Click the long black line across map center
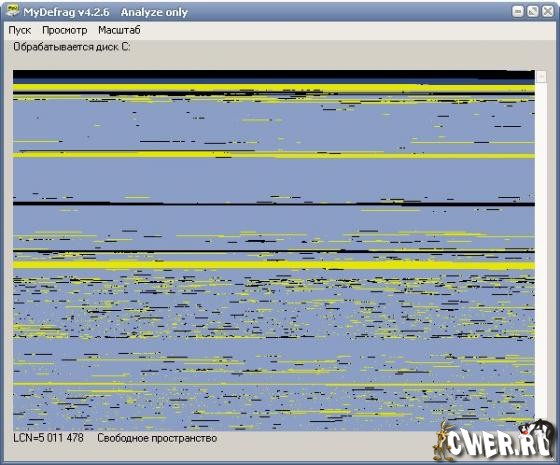 274,204
